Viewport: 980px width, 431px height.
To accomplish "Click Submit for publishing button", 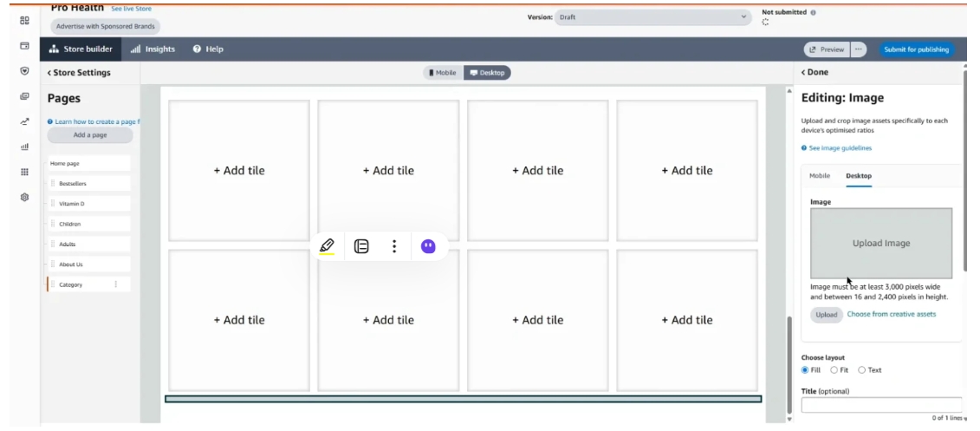I will tap(916, 49).
